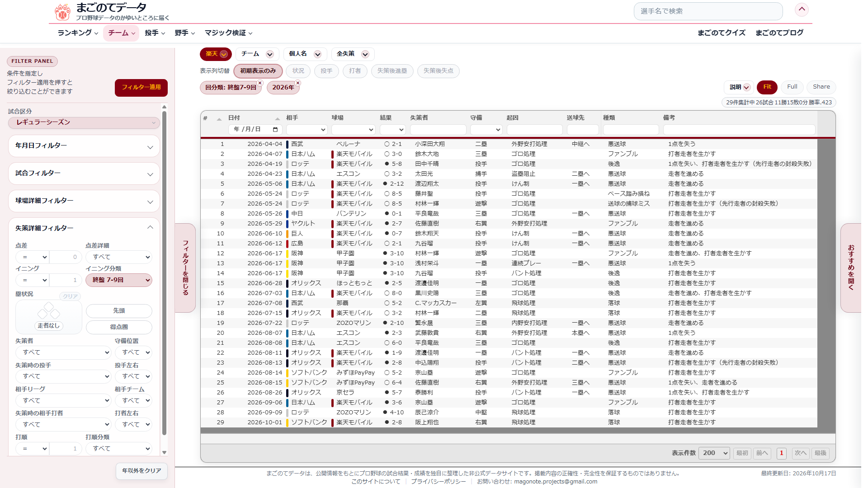868x488 pixels.
Task: Toggle 初期表示のみ column display
Action: (x=258, y=71)
